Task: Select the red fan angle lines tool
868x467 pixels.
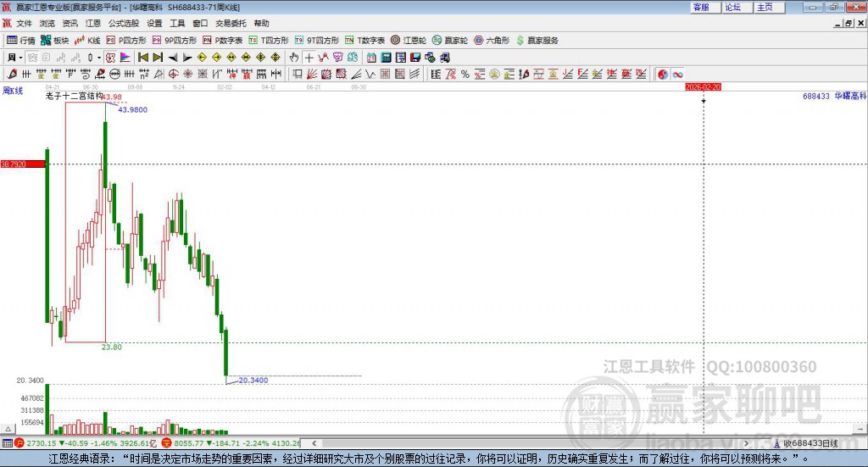Action: (312, 74)
